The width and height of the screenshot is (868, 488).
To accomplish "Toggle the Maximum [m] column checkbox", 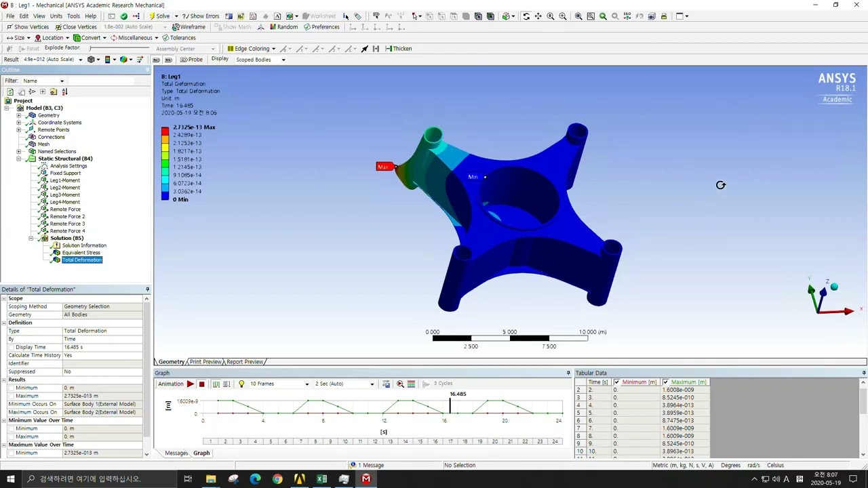I will (x=665, y=382).
